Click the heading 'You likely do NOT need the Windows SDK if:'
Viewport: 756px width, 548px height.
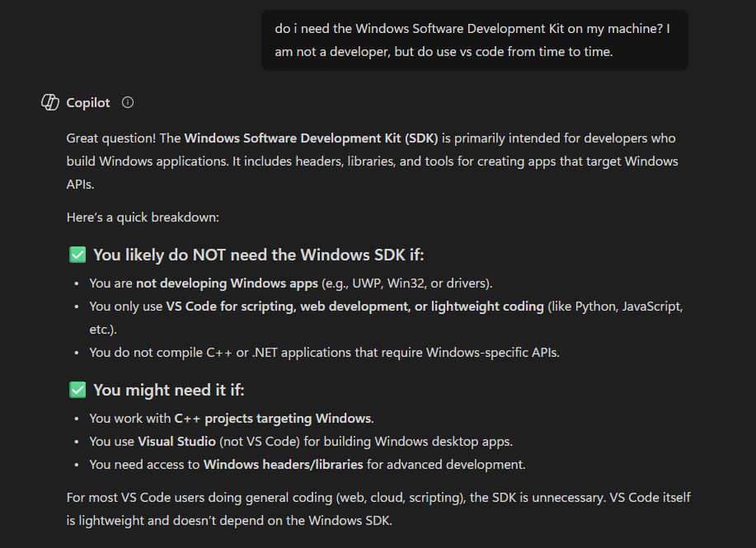(258, 255)
